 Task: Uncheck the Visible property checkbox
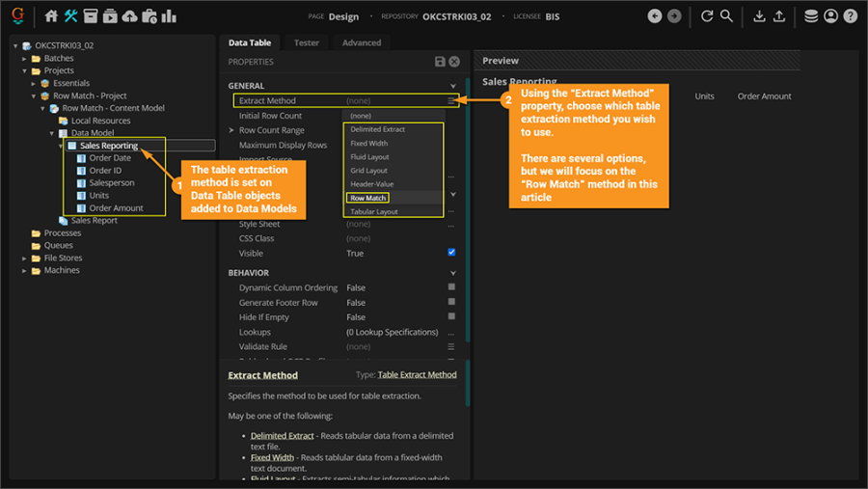(x=451, y=253)
